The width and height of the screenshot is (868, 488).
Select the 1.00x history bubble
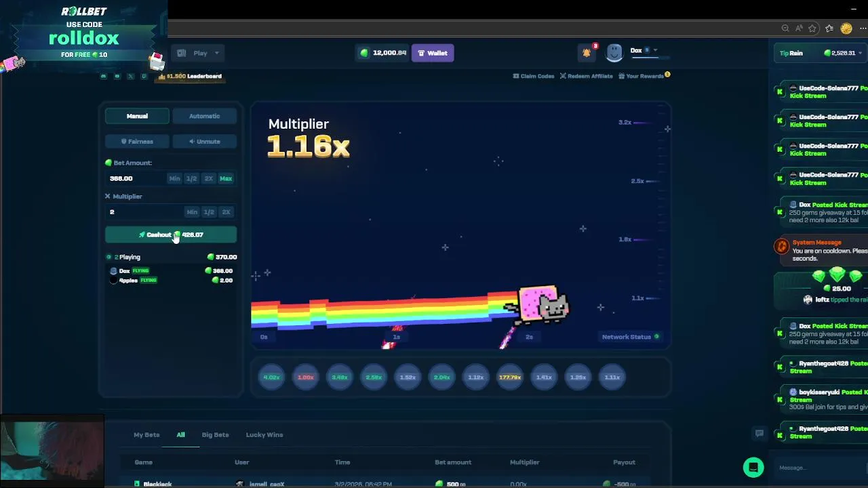click(306, 377)
